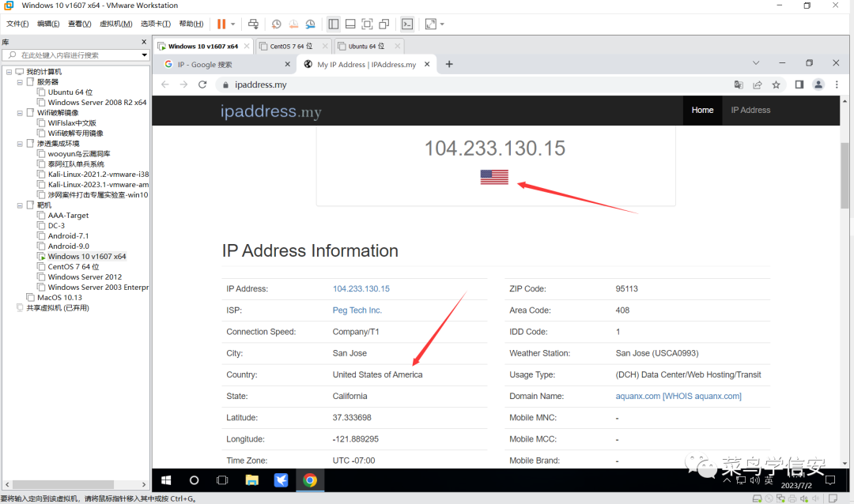
Task: Select Android-9.0 in the library
Action: 68,246
